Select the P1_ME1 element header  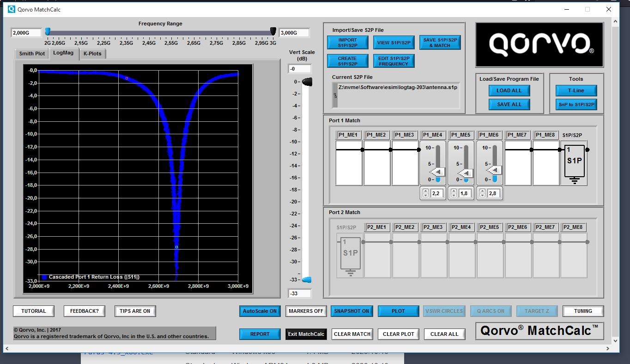click(348, 135)
